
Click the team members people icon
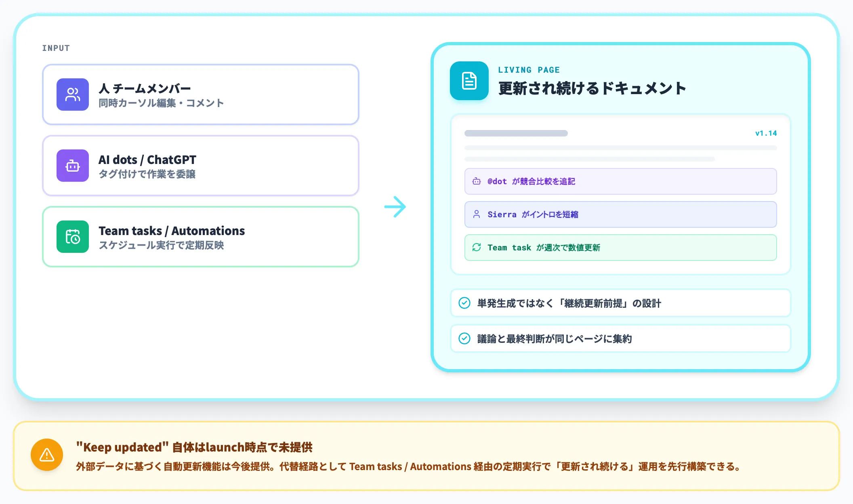click(x=73, y=94)
